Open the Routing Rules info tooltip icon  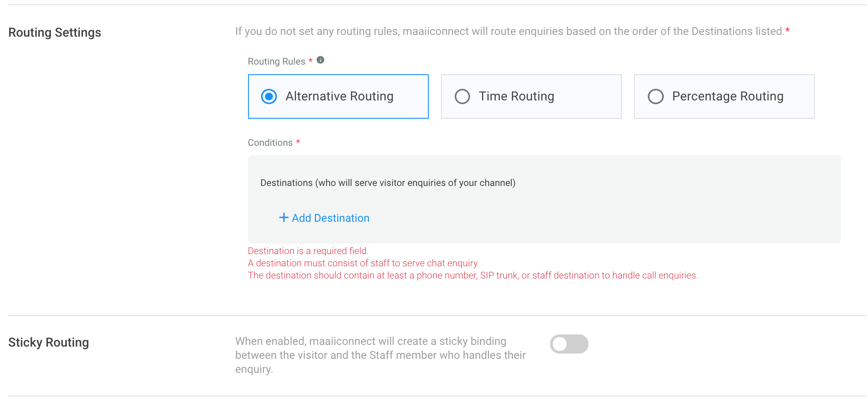pos(320,60)
